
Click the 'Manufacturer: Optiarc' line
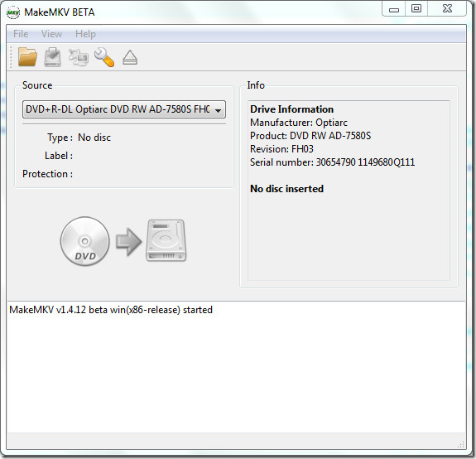299,123
